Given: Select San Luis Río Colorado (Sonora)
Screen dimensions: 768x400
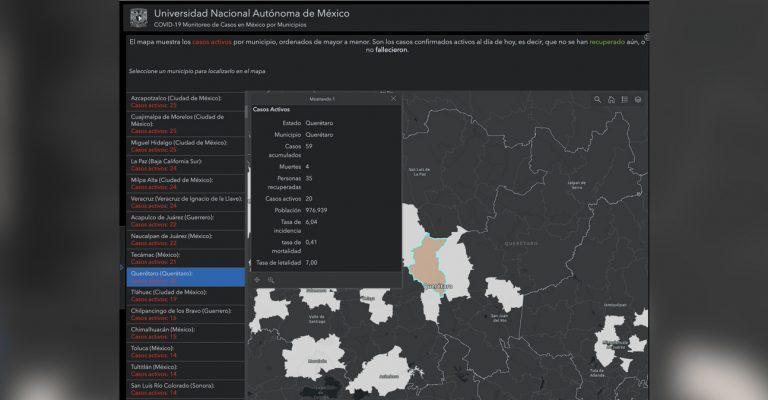Looking at the screenshot, I should tap(186, 389).
